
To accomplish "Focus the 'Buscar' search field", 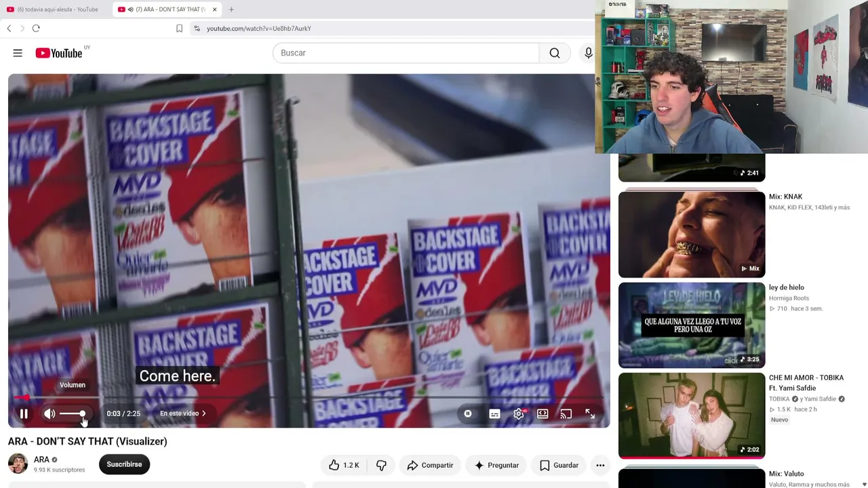I will coord(406,53).
